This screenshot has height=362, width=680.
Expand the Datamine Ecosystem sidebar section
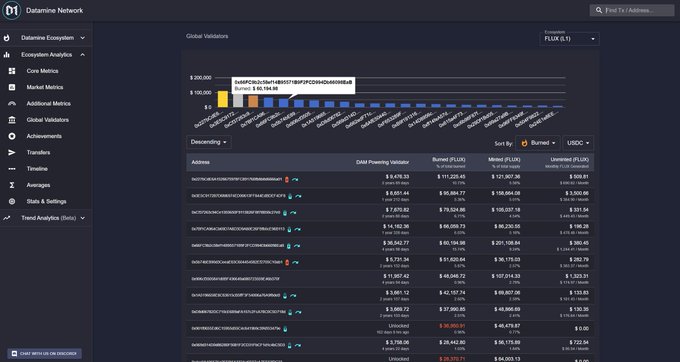pos(46,38)
